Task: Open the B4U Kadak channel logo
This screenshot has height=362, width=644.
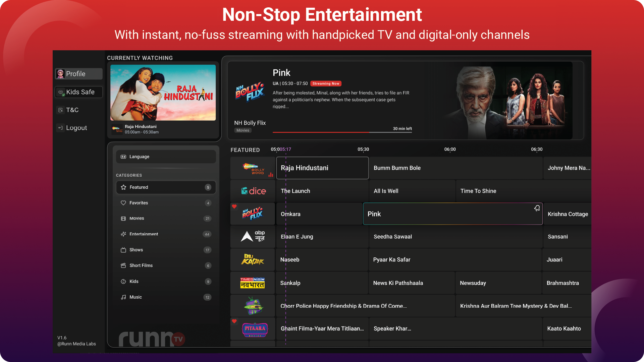Action: tap(253, 260)
